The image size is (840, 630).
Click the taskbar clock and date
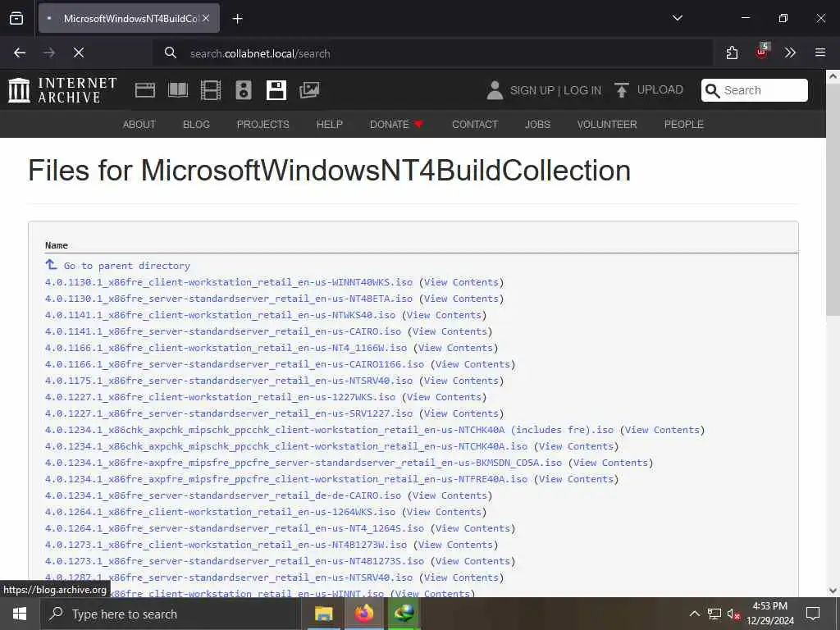pos(769,614)
